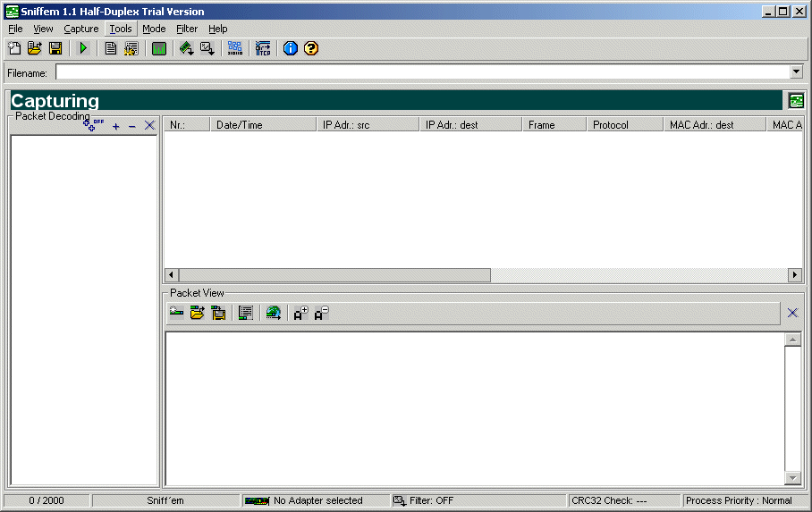Sort by the Date/Time column header
812x512 pixels.
point(263,125)
